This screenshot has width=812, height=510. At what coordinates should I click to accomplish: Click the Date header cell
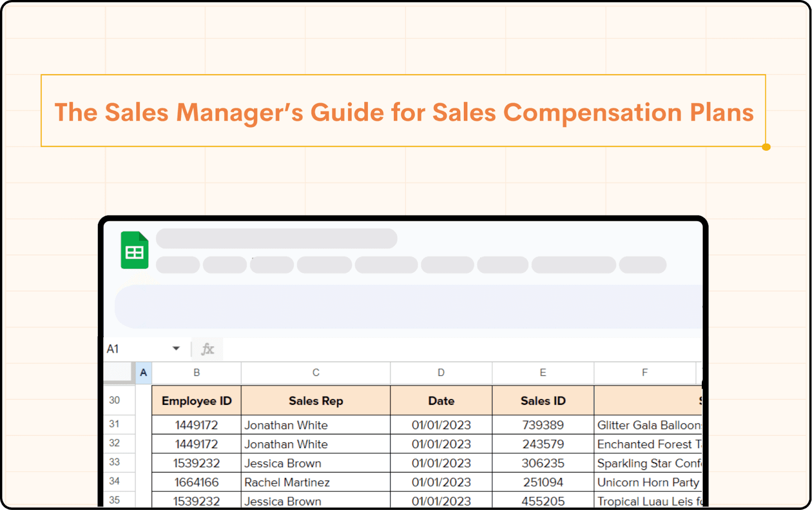pos(441,401)
